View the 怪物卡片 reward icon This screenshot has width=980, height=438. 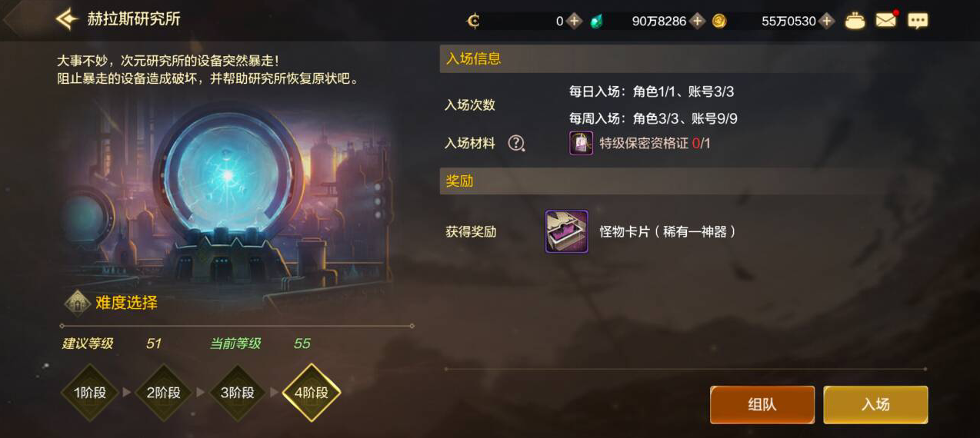(567, 231)
